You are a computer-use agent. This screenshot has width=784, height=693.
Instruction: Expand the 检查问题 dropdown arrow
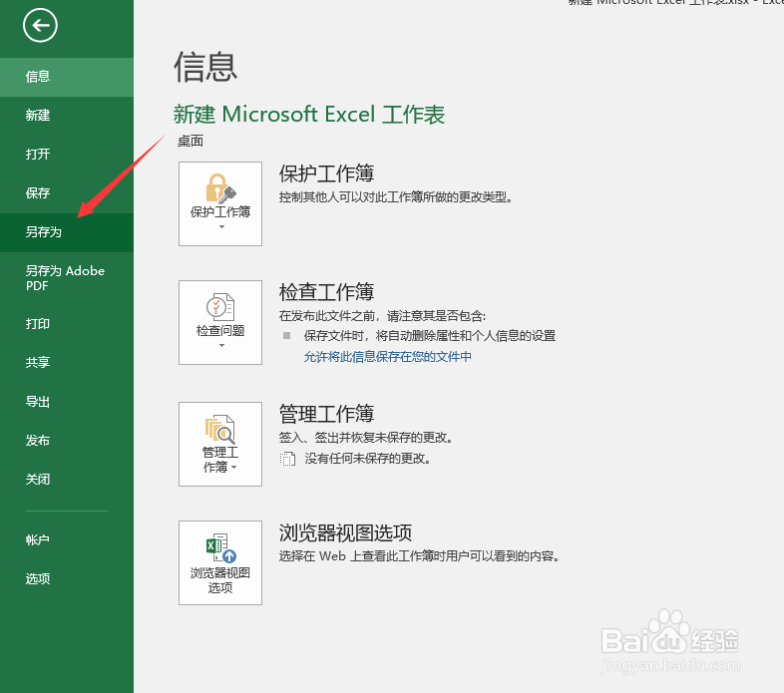[x=222, y=345]
